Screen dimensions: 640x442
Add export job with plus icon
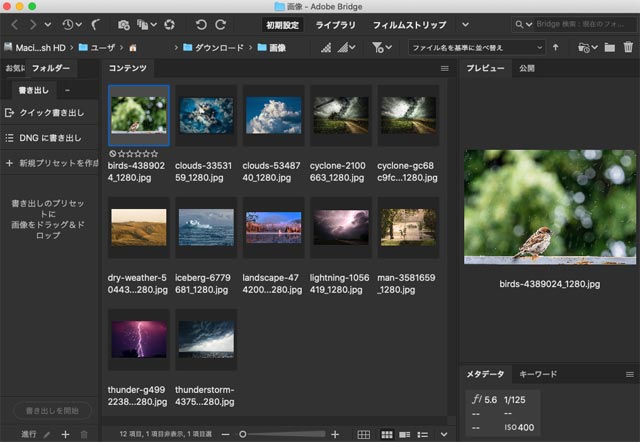click(x=65, y=435)
